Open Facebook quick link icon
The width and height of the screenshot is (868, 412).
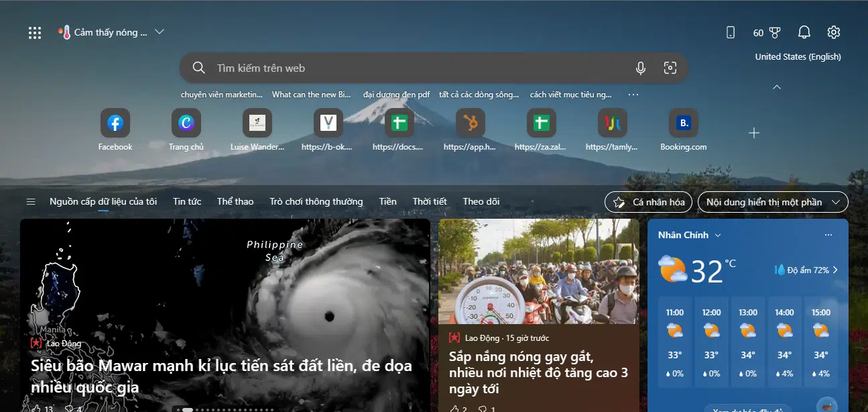click(115, 123)
